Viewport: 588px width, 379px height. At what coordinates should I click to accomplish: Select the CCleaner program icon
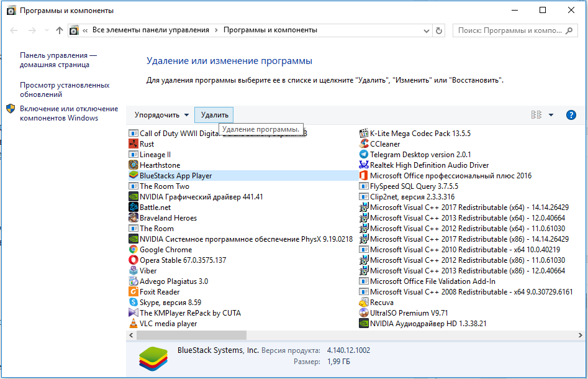click(x=364, y=144)
